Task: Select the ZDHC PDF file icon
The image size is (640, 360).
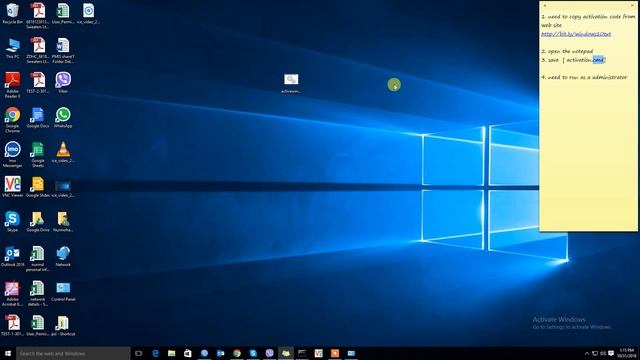Action: [x=38, y=50]
